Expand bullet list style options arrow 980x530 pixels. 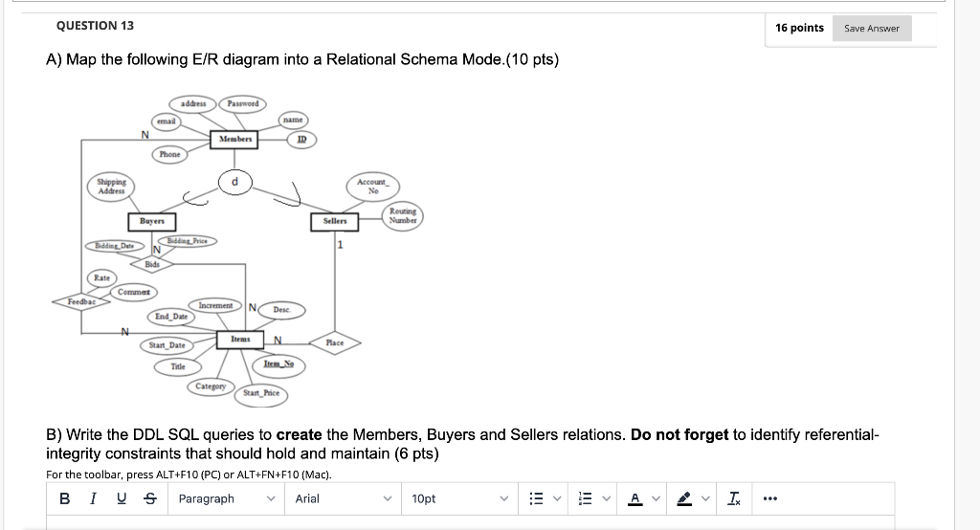(x=557, y=498)
